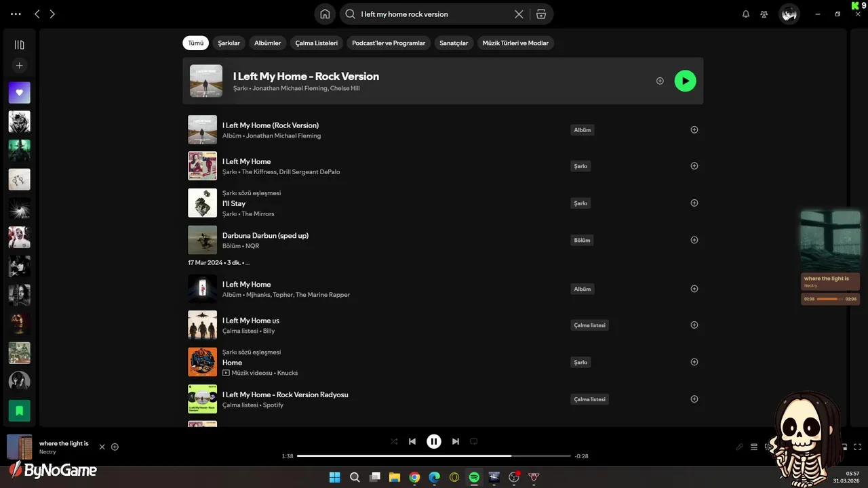Viewport: 868px width, 488px height.
Task: Toggle shuffle in player bar
Action: click(x=394, y=441)
